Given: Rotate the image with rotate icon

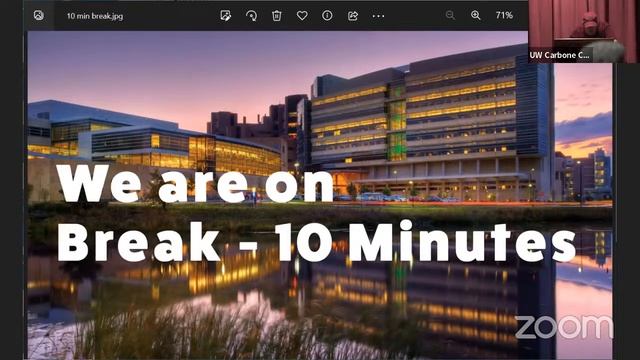Looking at the screenshot, I should (251, 16).
